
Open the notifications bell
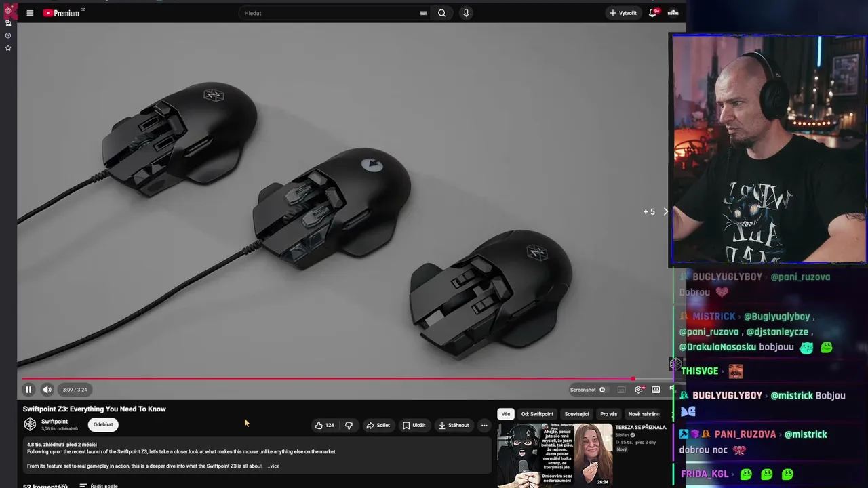[653, 13]
